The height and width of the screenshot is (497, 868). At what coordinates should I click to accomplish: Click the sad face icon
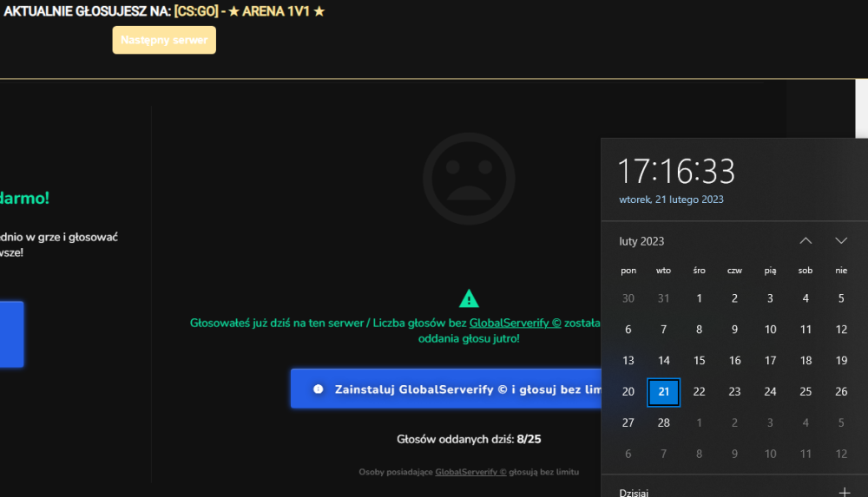click(x=469, y=178)
